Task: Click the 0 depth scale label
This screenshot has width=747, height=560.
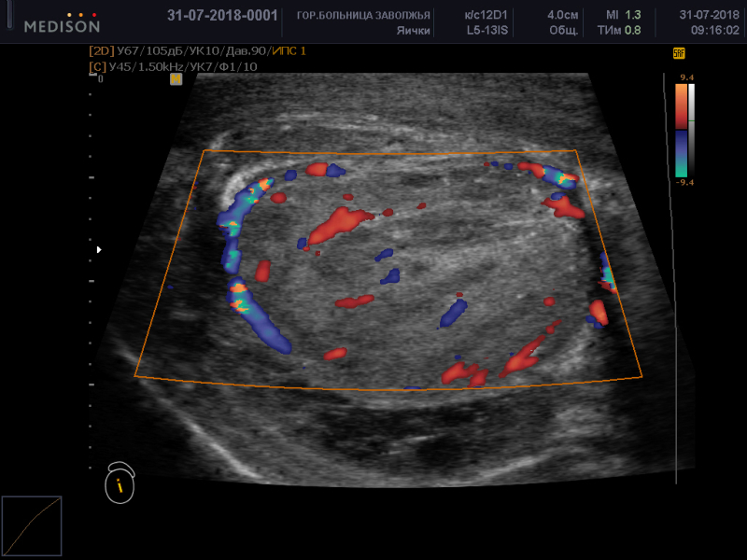Action: coord(101,78)
